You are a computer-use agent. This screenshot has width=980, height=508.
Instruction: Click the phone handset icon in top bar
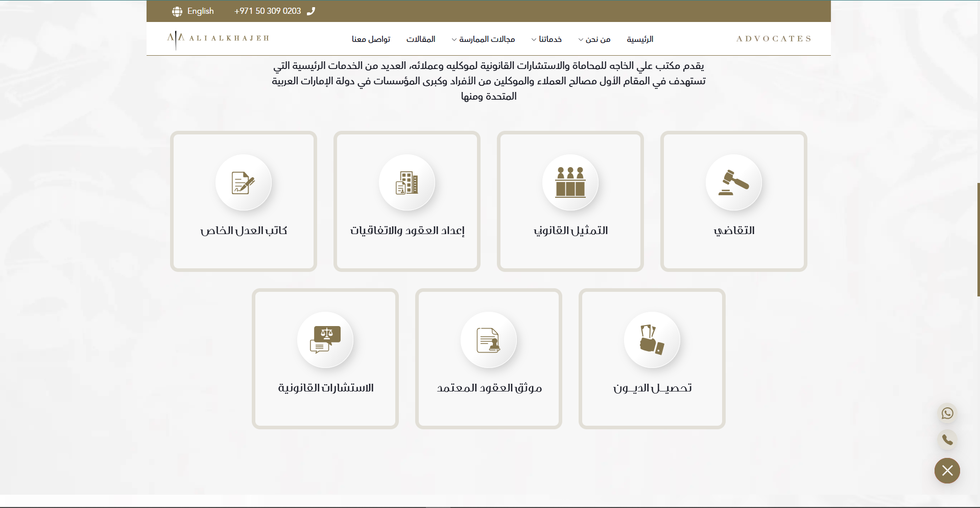tap(311, 11)
